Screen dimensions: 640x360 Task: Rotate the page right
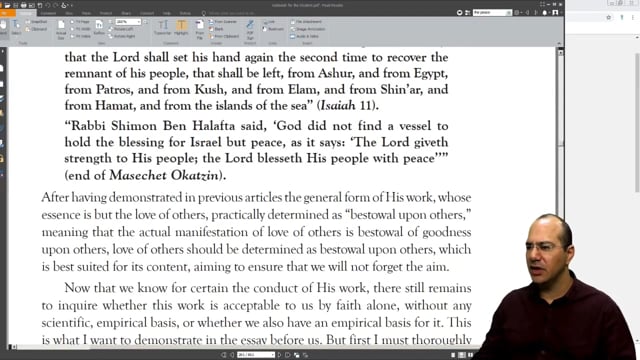pos(122,36)
